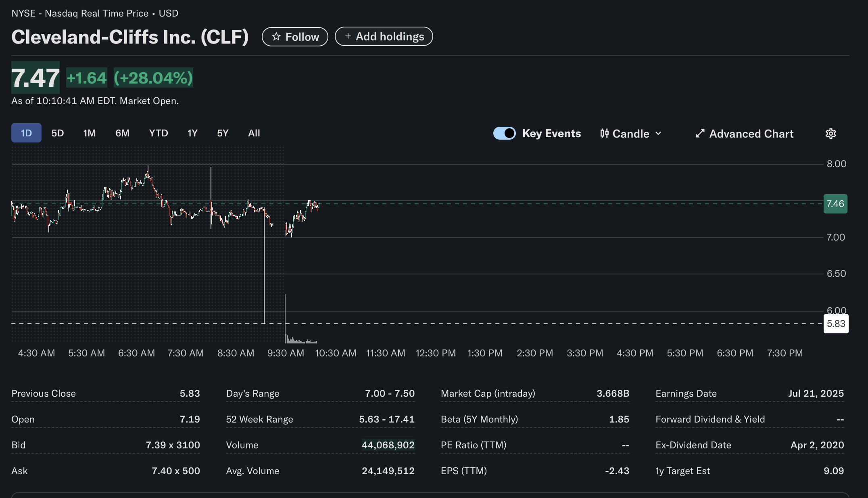This screenshot has height=498, width=868.
Task: Click the 1y Target Est label
Action: pyautogui.click(x=682, y=471)
